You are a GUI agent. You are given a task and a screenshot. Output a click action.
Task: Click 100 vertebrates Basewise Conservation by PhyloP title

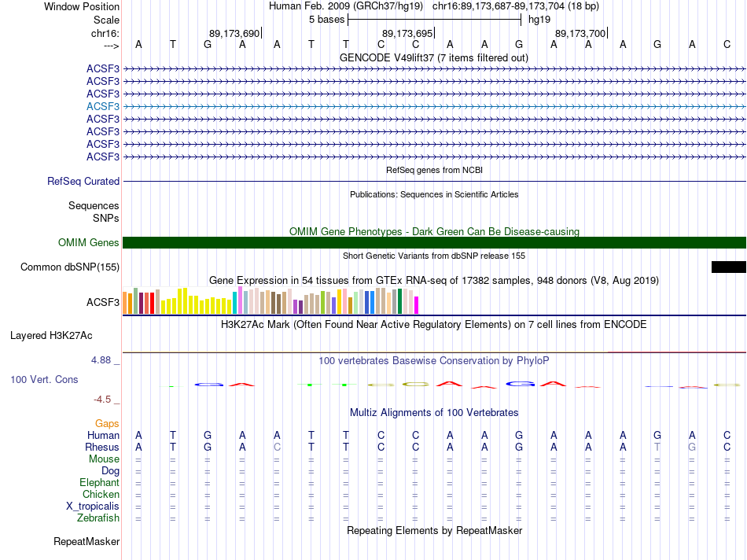(x=434, y=361)
